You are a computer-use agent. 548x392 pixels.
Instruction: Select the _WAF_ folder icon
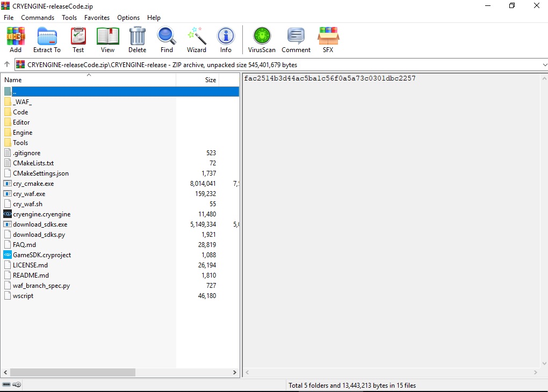point(8,101)
